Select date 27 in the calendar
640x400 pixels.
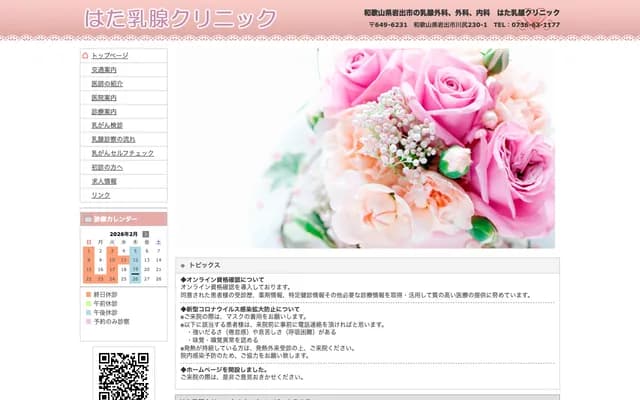pos(147,279)
